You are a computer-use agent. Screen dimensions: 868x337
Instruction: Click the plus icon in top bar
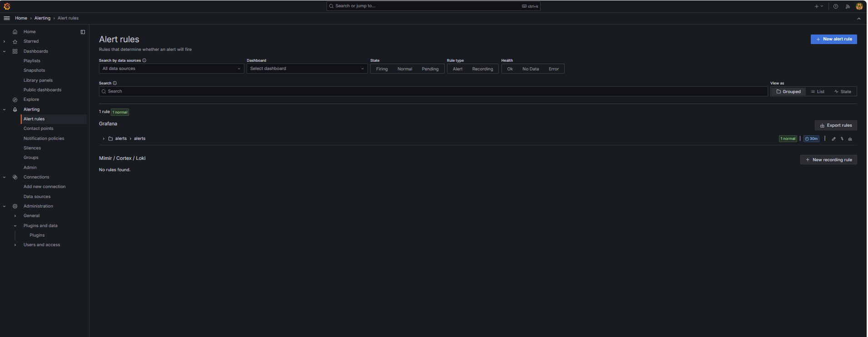click(817, 6)
